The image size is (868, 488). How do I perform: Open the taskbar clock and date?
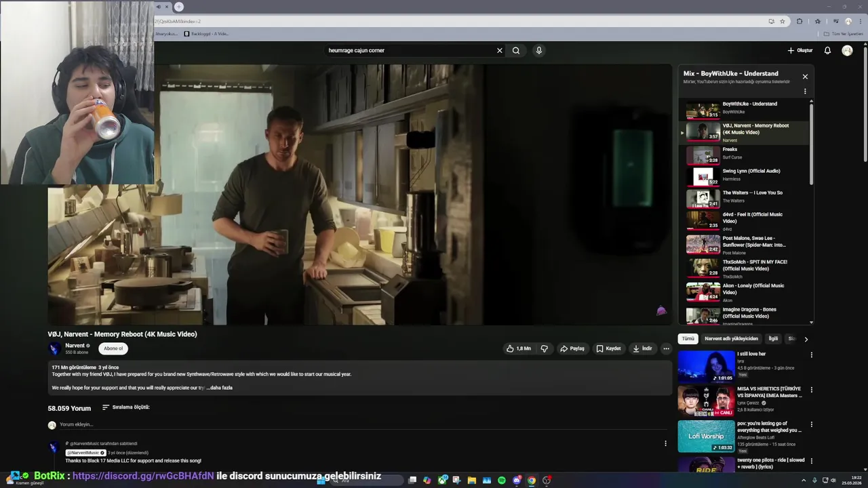pos(851,480)
